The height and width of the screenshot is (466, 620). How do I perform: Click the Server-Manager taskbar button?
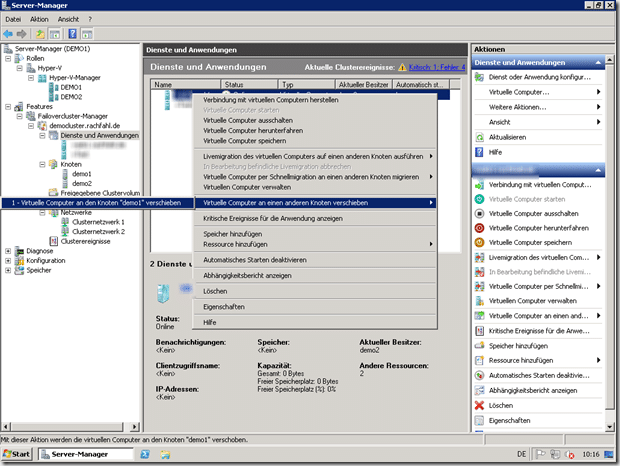tap(86, 454)
